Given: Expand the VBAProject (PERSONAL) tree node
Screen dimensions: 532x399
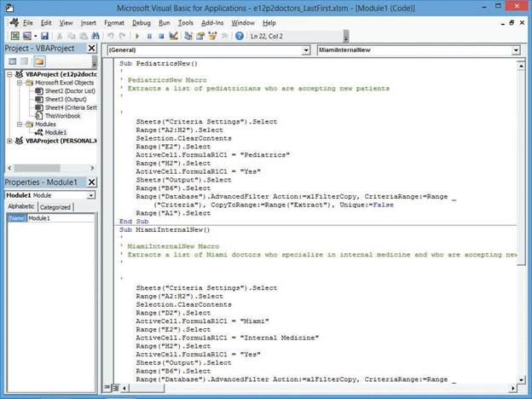Looking at the screenshot, I should click(8, 141).
